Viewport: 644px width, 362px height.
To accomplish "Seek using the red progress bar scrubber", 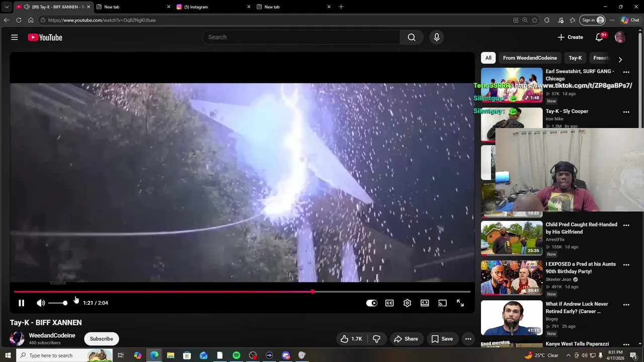I will 313,292.
